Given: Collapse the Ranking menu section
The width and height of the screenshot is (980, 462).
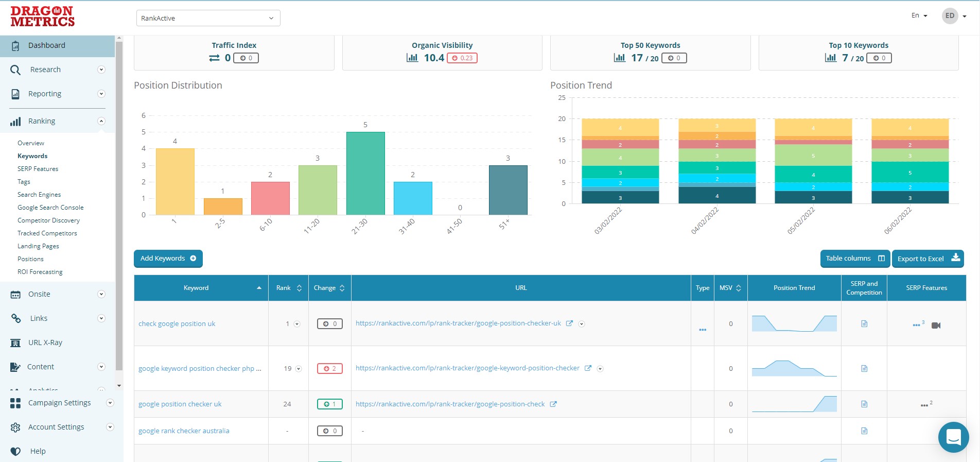Looking at the screenshot, I should [101, 121].
